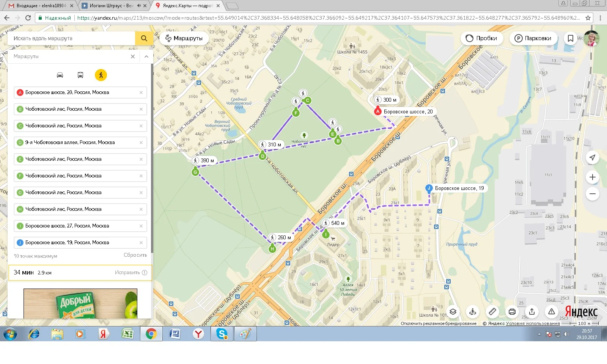This screenshot has height=364, width=607.
Task: Show hidden system tray icons
Action: point(539,334)
